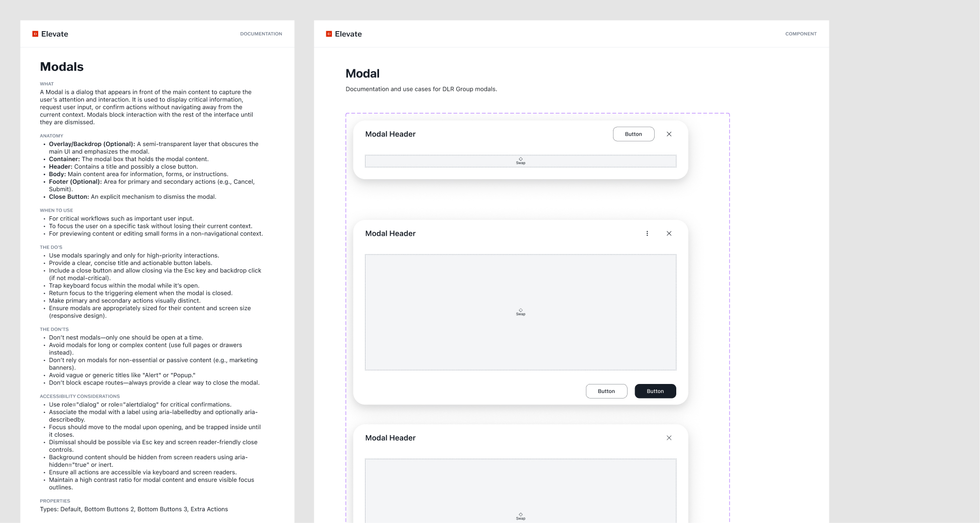Image resolution: width=980 pixels, height=523 pixels.
Task: Close the modal with the header Button
Action: click(669, 134)
